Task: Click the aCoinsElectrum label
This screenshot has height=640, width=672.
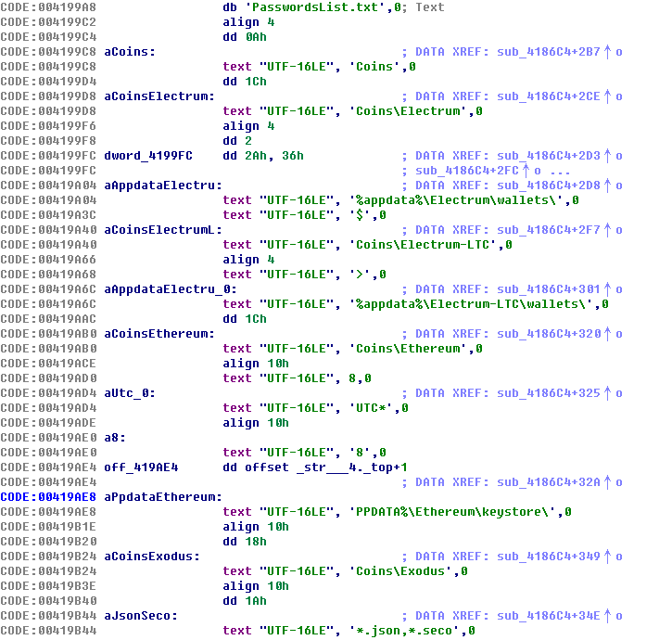Action: 159,96
